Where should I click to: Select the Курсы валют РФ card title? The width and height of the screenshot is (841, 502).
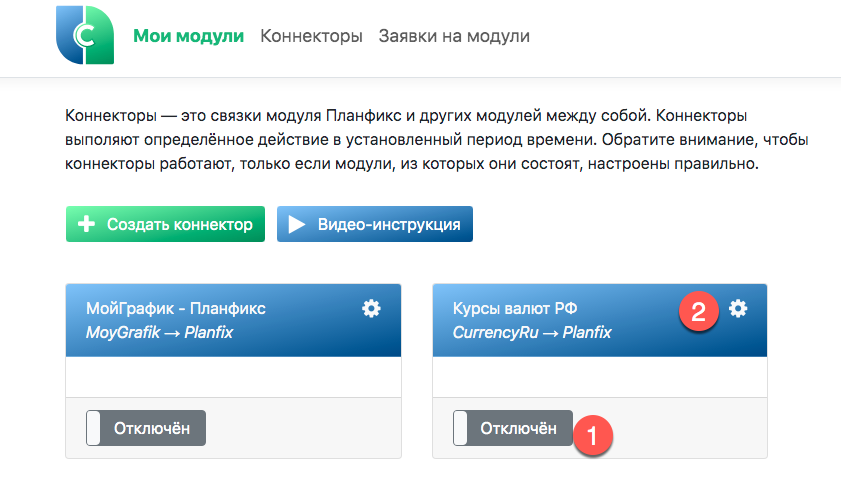(x=515, y=309)
